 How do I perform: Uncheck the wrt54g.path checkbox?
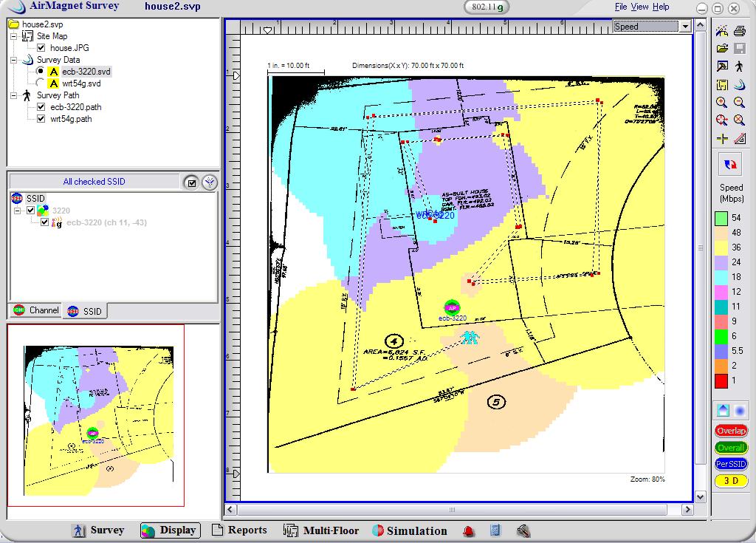(x=41, y=119)
